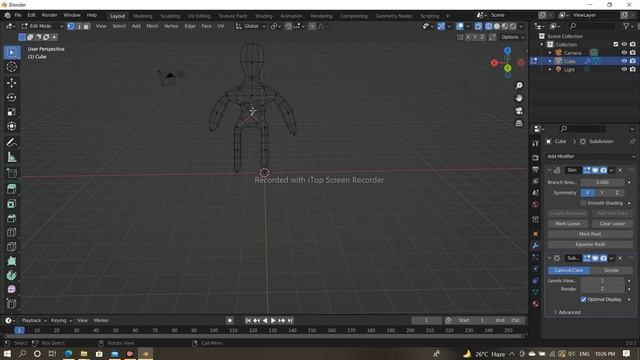Select the Scale tool
This screenshot has width=640, height=360.
(11, 111)
